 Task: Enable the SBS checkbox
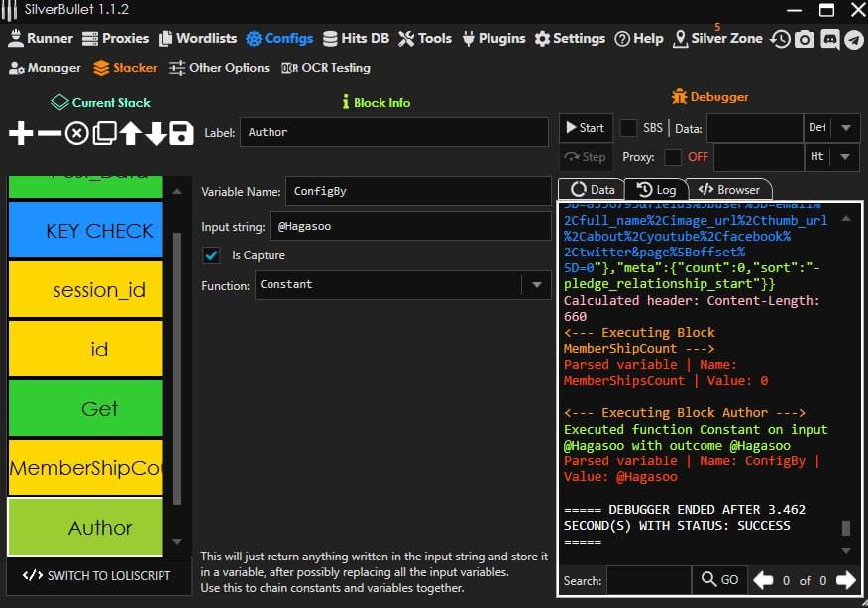coord(628,128)
